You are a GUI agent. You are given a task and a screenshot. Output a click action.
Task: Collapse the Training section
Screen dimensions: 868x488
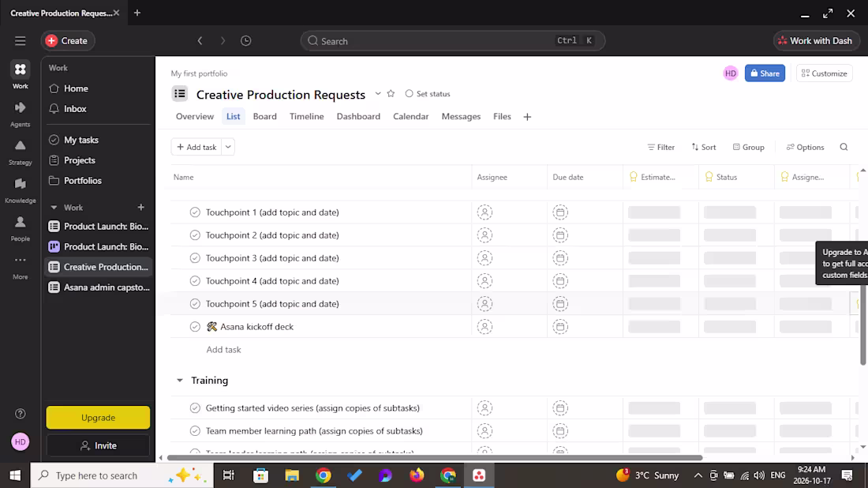tap(179, 381)
